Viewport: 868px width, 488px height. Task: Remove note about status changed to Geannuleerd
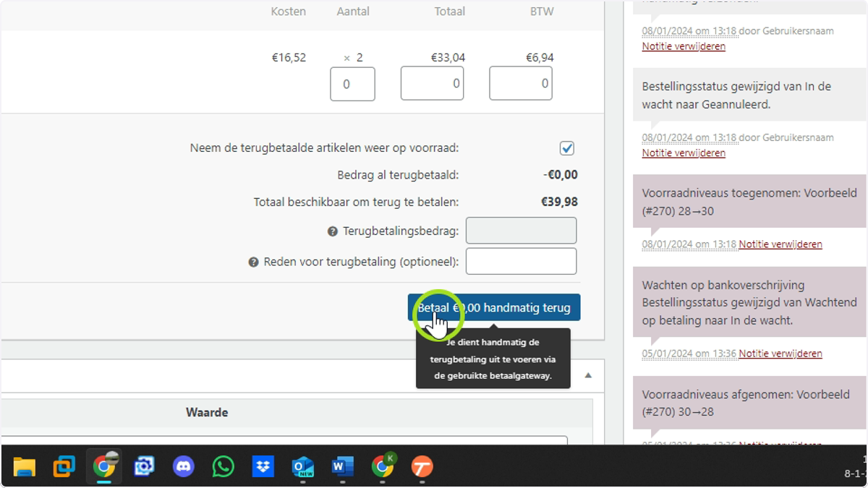coord(684,153)
